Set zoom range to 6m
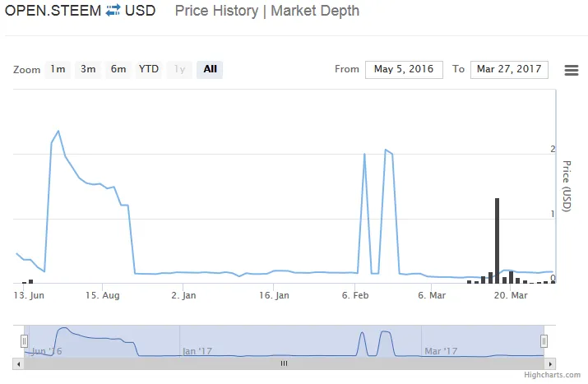 coord(118,70)
